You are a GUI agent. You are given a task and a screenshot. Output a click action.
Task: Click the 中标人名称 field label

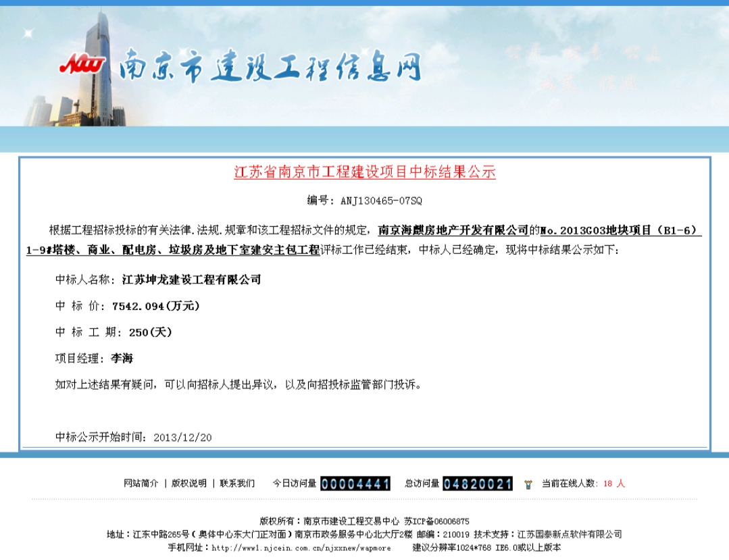(x=84, y=279)
